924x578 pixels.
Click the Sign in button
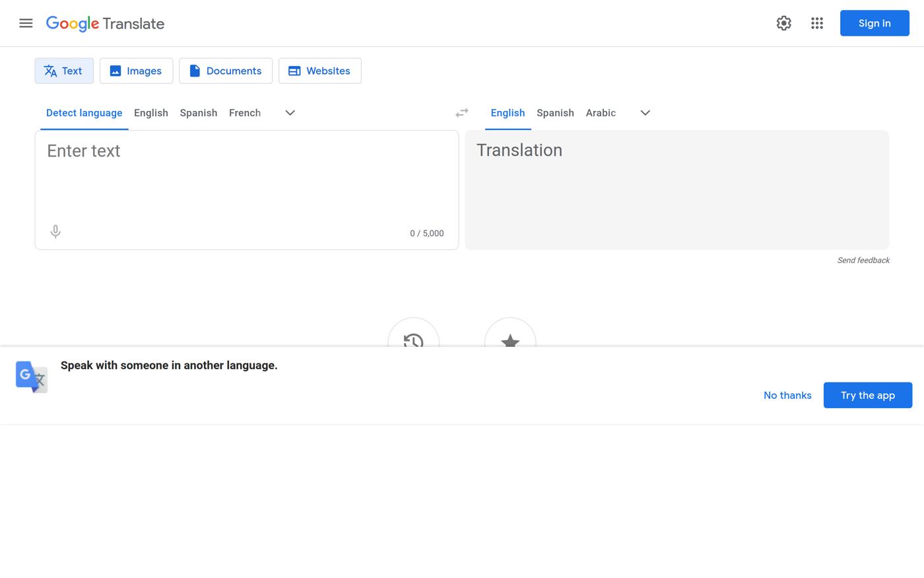pyautogui.click(x=874, y=23)
